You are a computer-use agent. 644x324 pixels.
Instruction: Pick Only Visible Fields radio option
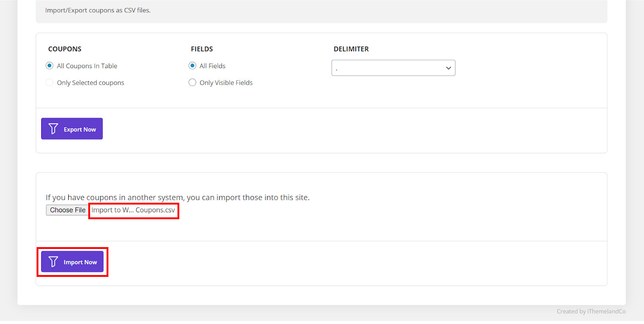tap(193, 83)
